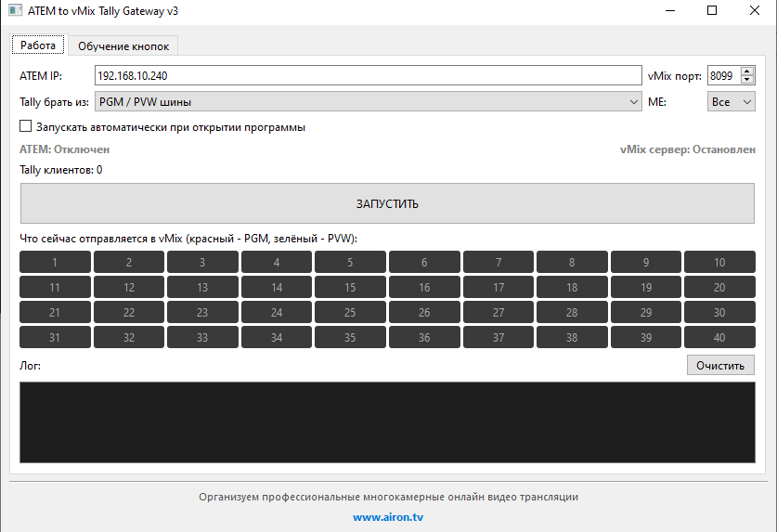Click tally indicator 35
777x532 pixels.
350,338
